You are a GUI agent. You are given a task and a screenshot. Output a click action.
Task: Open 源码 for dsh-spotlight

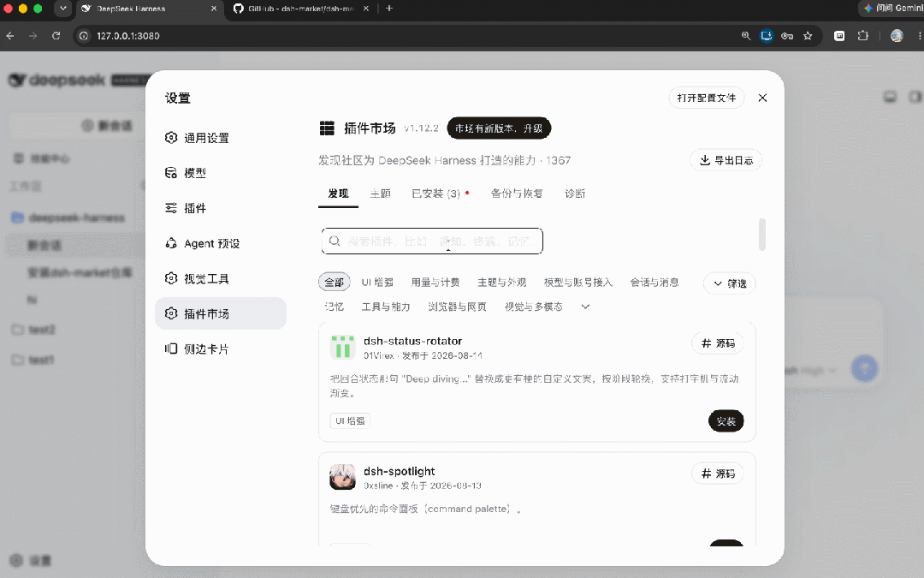click(718, 474)
